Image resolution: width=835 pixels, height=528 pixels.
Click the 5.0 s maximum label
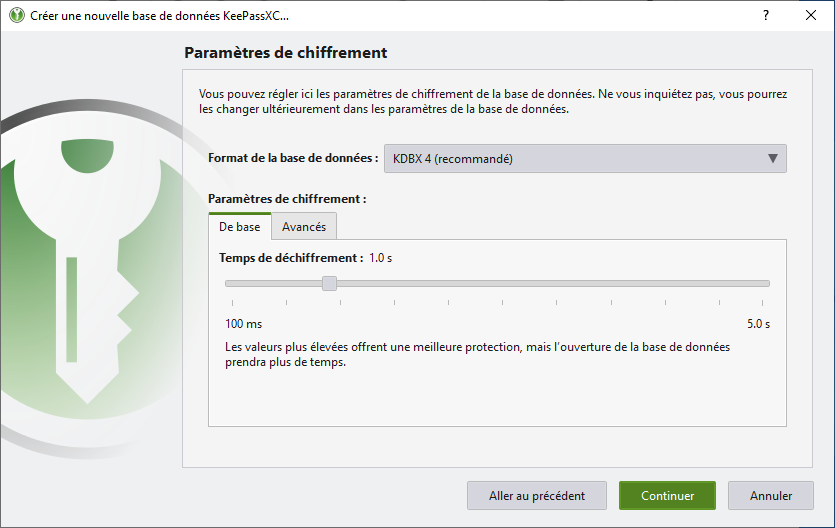[x=758, y=324]
